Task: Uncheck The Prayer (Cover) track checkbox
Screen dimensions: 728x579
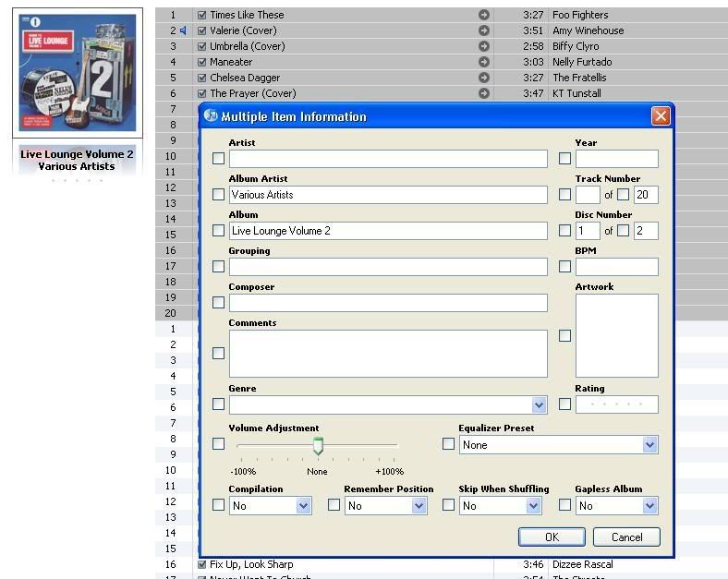Action: click(x=201, y=93)
